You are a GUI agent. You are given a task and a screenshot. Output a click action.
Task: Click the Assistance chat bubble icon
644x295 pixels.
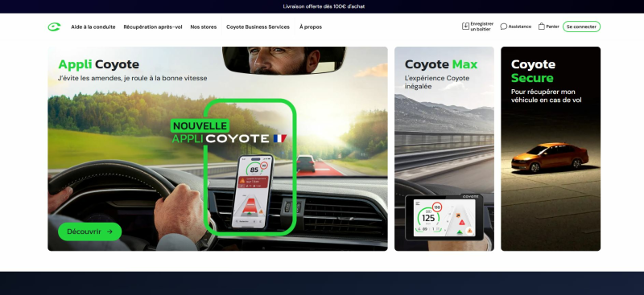[504, 27]
